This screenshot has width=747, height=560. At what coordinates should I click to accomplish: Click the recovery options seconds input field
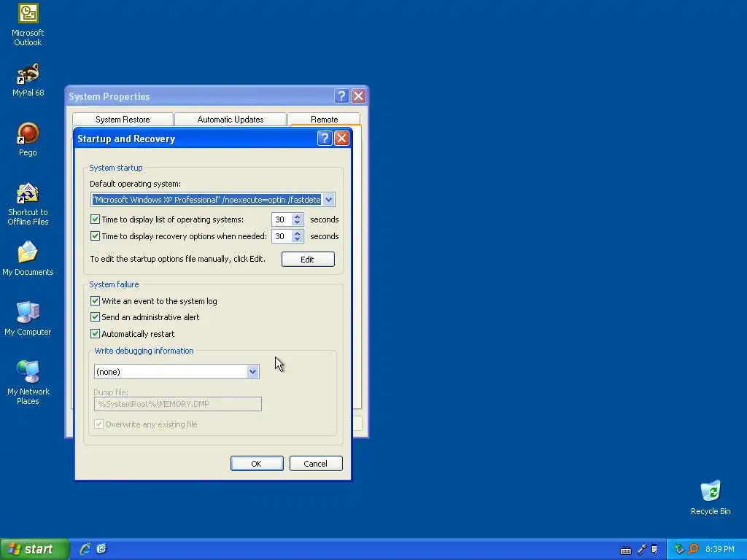[x=282, y=236]
